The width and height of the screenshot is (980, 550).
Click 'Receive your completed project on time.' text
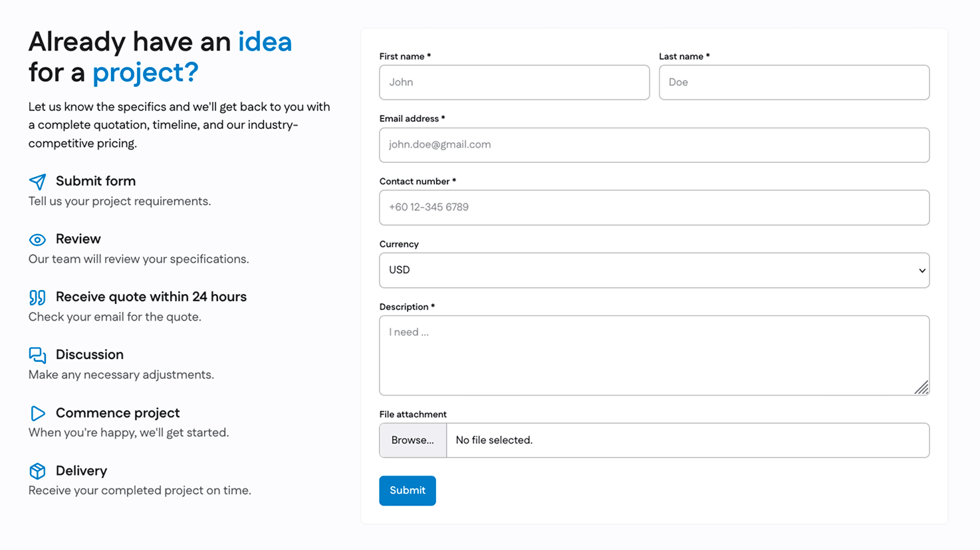coord(140,490)
